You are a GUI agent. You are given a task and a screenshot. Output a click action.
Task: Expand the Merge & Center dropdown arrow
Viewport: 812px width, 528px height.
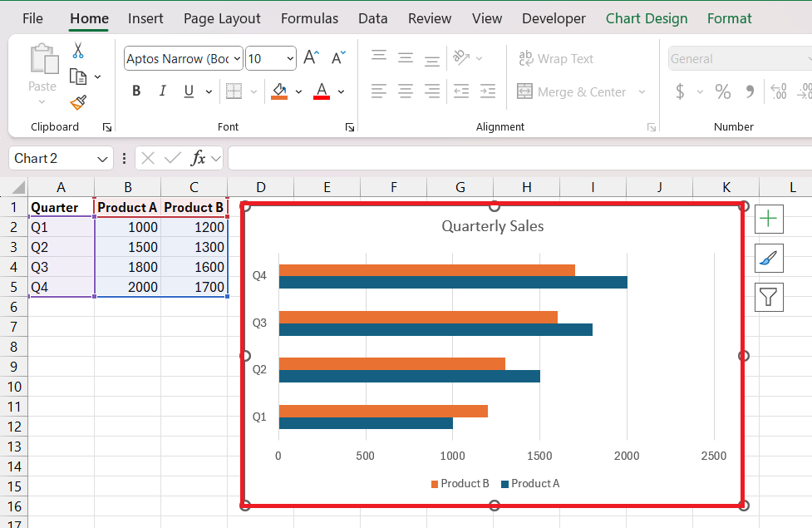click(642, 92)
